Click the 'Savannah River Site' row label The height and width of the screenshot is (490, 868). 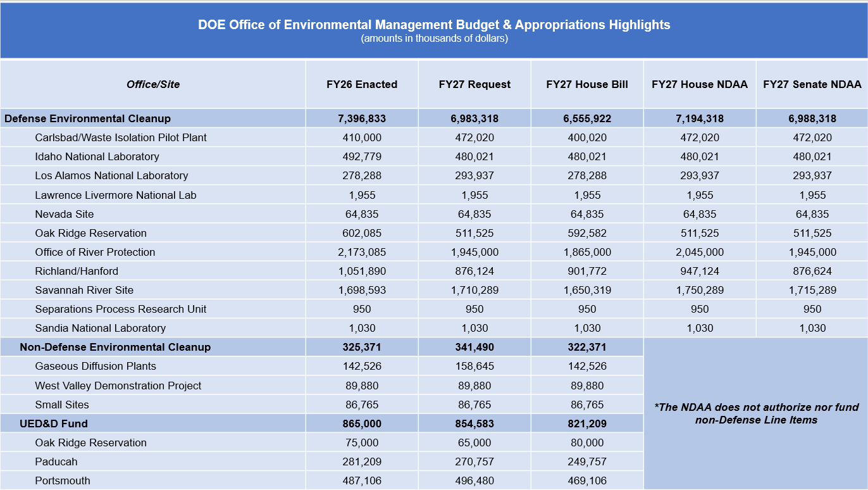84,290
